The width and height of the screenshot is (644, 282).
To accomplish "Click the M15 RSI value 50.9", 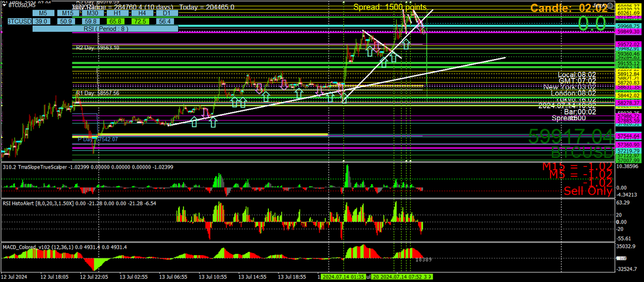I will (65, 21).
